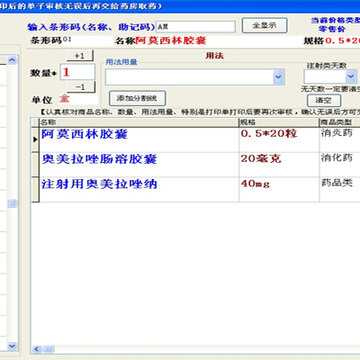
Task: Click the 消炎药 type cell
Action: click(340, 140)
